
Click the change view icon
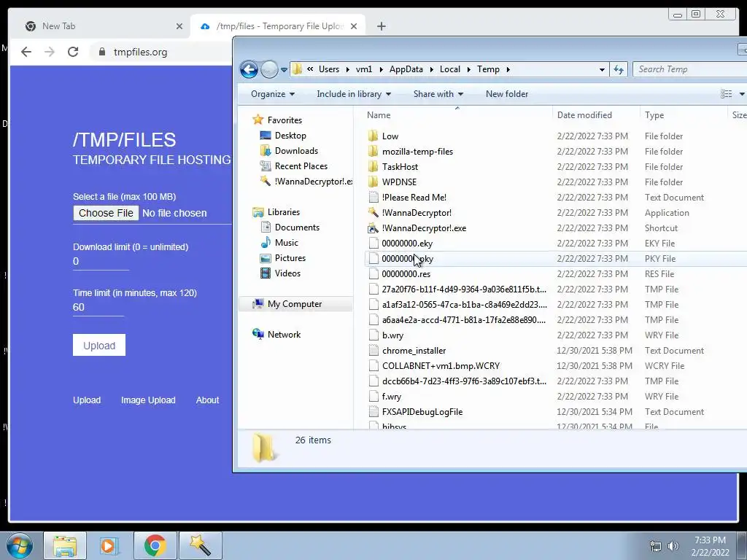(726, 94)
